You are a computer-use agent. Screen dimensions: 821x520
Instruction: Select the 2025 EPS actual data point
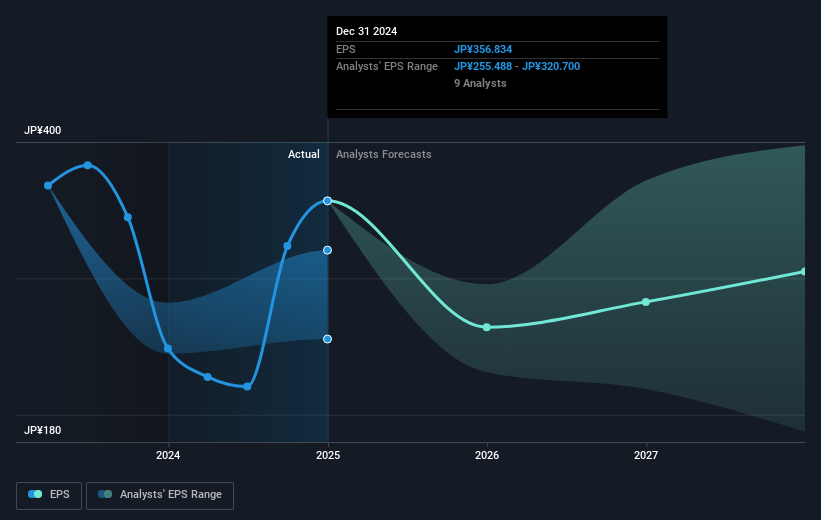(x=327, y=201)
